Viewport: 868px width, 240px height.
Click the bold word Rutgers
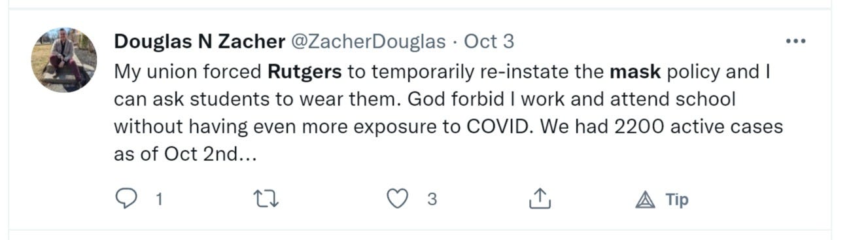pos(305,71)
